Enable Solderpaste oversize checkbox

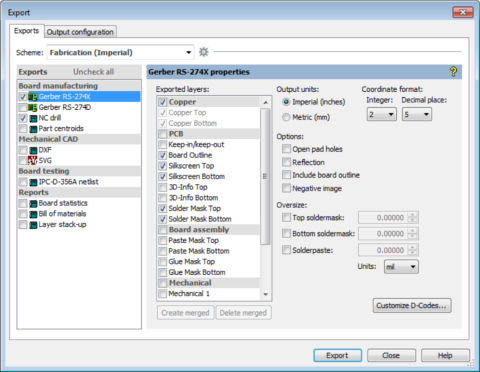click(286, 250)
